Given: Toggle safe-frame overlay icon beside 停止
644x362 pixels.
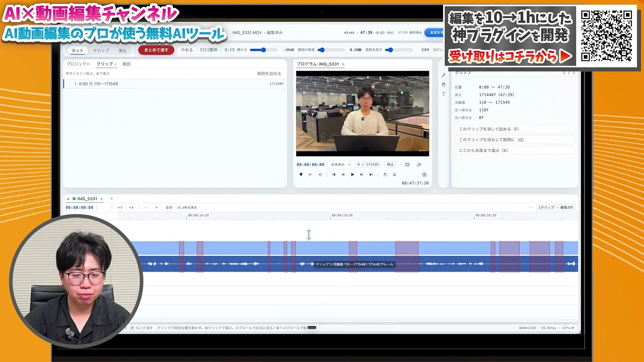Looking at the screenshot, I should [407, 165].
